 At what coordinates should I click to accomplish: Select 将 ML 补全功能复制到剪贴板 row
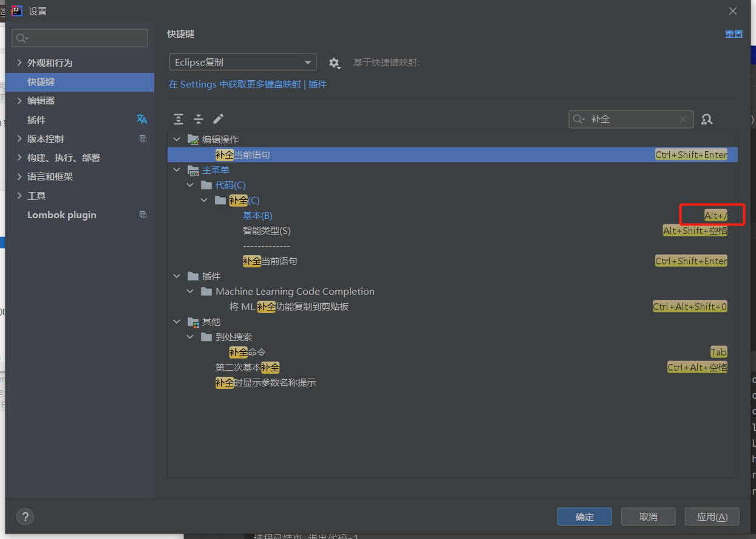click(x=452, y=306)
